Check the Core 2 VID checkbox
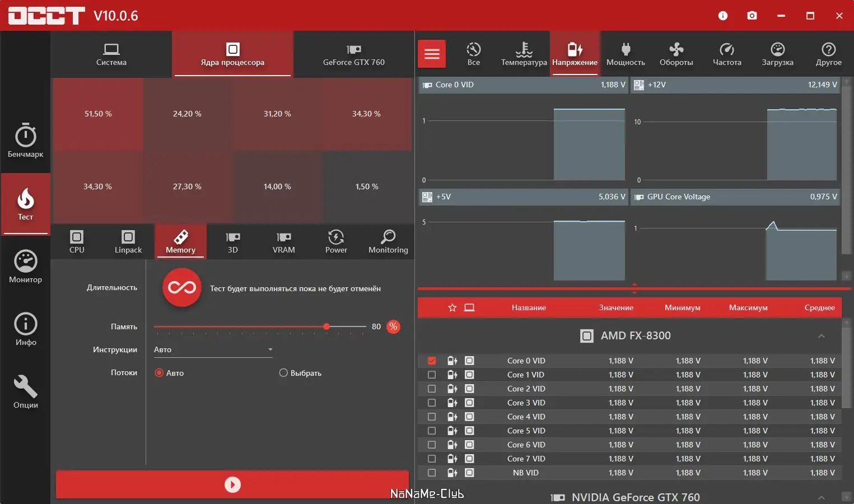Viewport: 854px width, 504px height. tap(432, 389)
